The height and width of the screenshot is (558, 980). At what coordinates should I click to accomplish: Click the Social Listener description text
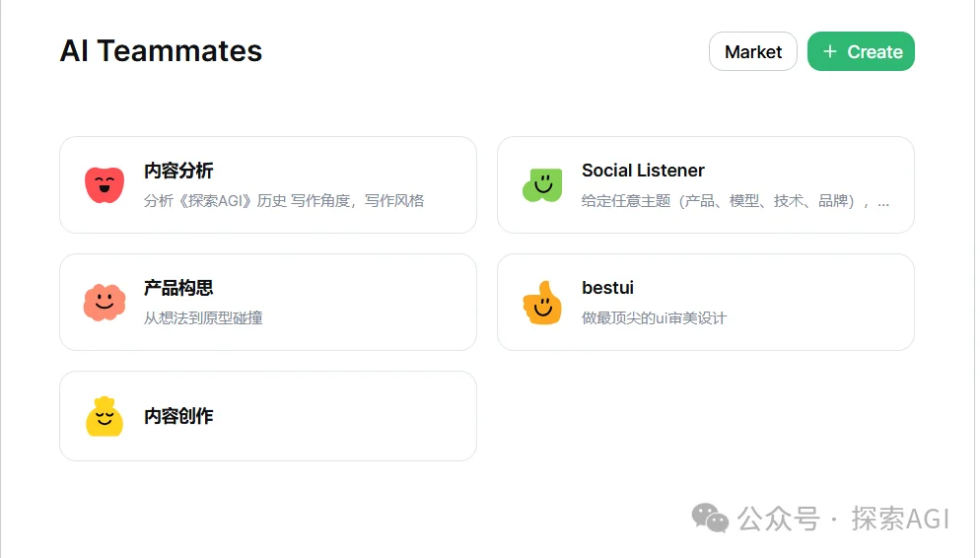coord(735,201)
